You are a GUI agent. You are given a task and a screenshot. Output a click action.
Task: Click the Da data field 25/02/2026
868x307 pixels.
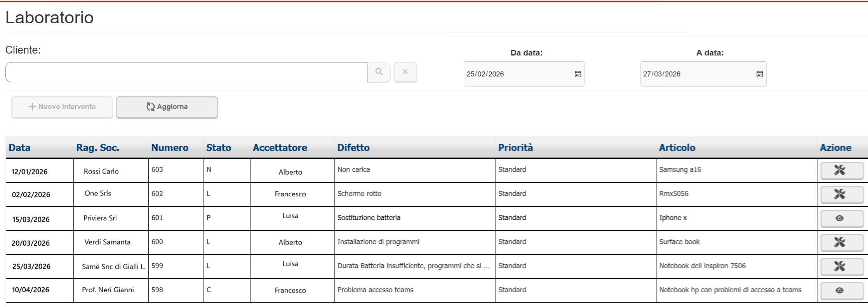click(x=524, y=74)
